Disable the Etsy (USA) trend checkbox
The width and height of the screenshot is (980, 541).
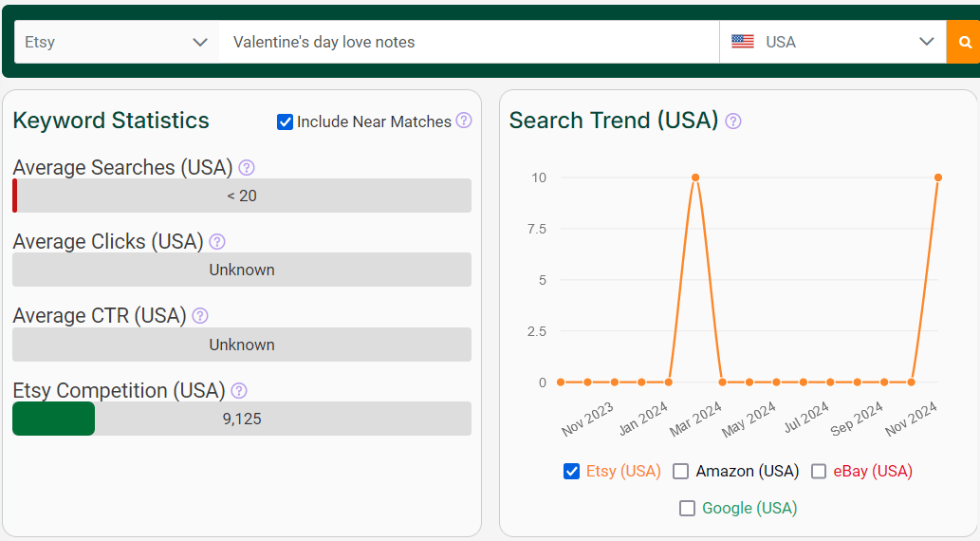coord(571,471)
